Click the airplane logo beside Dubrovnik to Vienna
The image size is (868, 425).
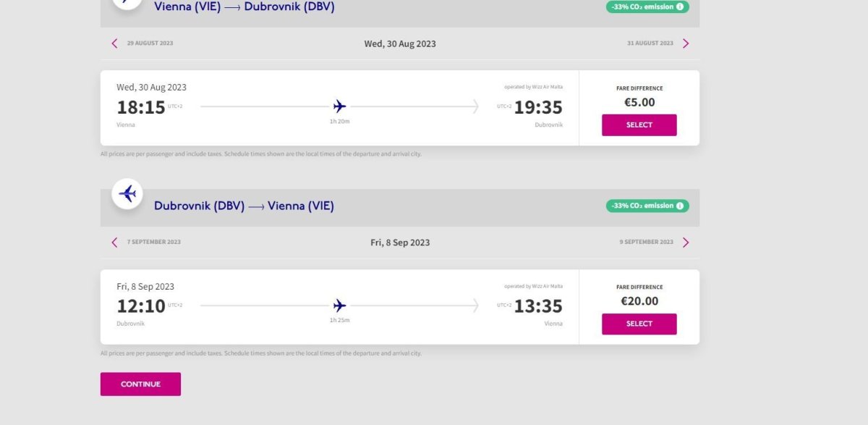(x=127, y=193)
